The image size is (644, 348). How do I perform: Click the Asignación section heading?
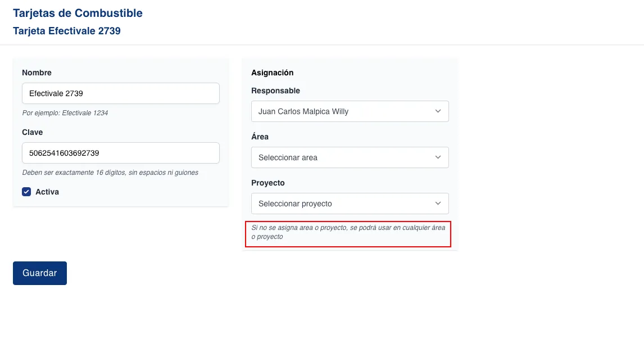pyautogui.click(x=273, y=73)
